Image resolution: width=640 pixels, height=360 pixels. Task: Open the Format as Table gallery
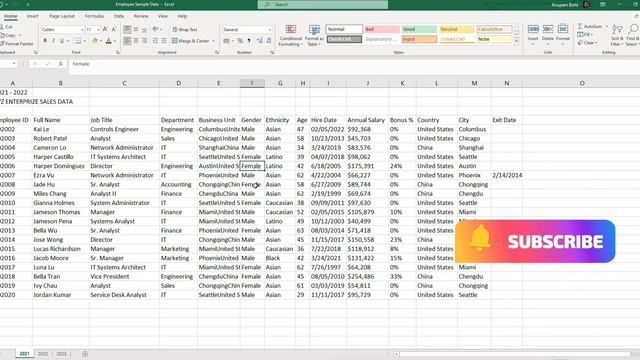tap(314, 36)
